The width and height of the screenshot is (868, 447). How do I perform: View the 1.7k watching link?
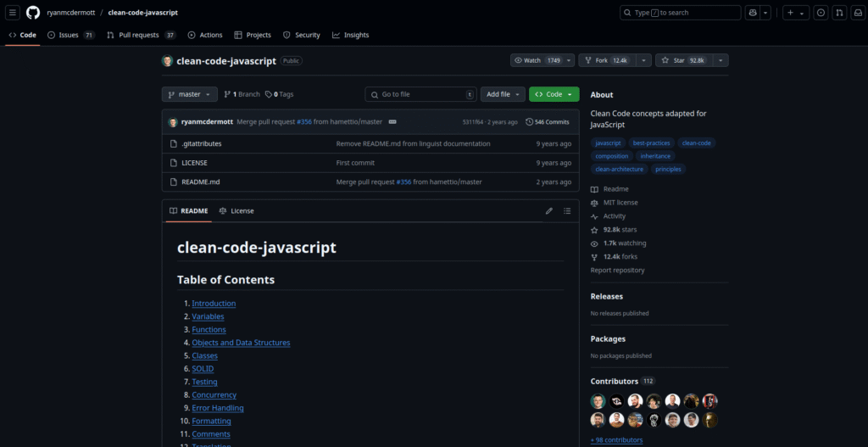click(618, 243)
